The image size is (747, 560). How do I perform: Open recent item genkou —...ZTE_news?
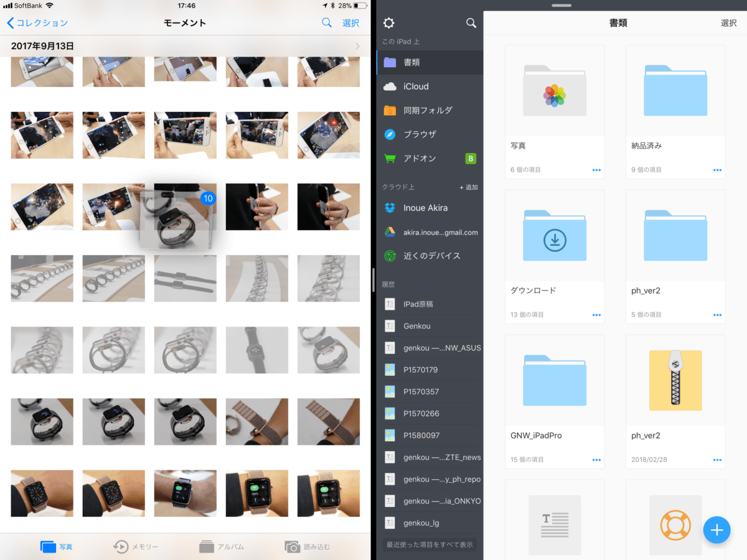click(x=430, y=457)
